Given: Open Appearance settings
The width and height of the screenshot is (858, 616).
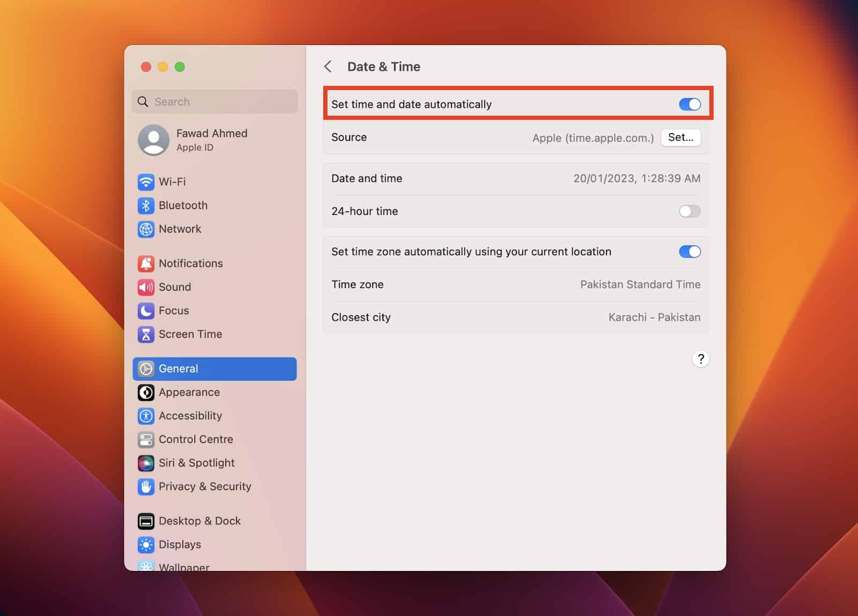Looking at the screenshot, I should [214, 392].
